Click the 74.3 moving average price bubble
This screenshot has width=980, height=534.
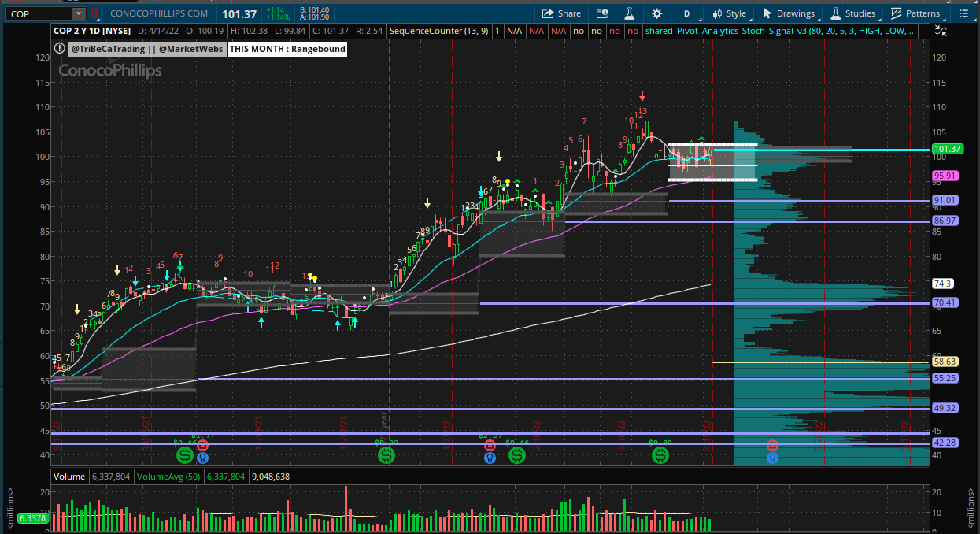(943, 284)
